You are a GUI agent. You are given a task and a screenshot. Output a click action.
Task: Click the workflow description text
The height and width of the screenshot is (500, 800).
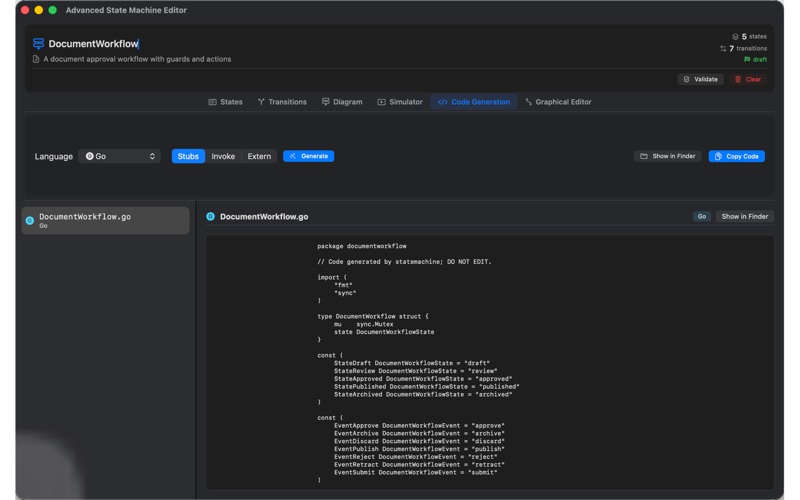(137, 59)
